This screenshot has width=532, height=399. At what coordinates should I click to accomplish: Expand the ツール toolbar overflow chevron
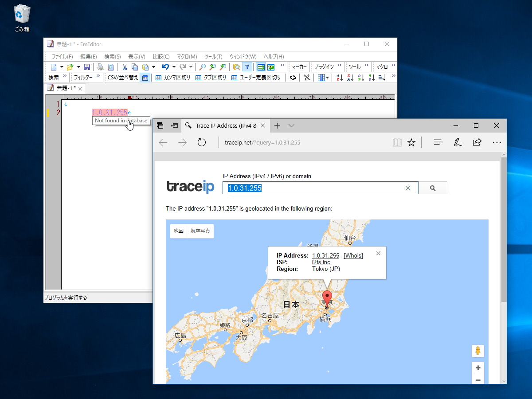[367, 66]
